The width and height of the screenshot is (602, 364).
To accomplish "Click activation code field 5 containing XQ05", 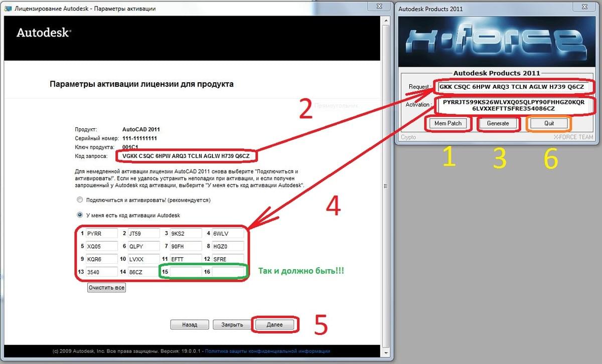I will coord(101,246).
